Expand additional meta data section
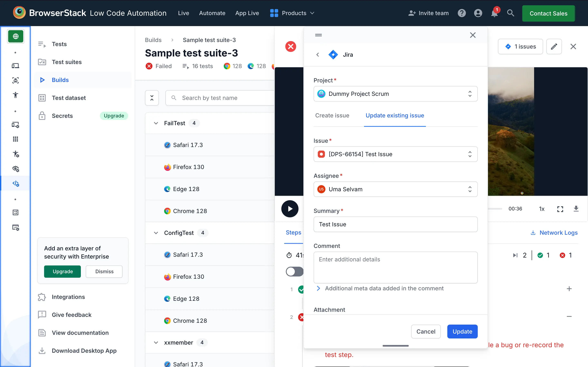The image size is (588, 367). click(318, 288)
